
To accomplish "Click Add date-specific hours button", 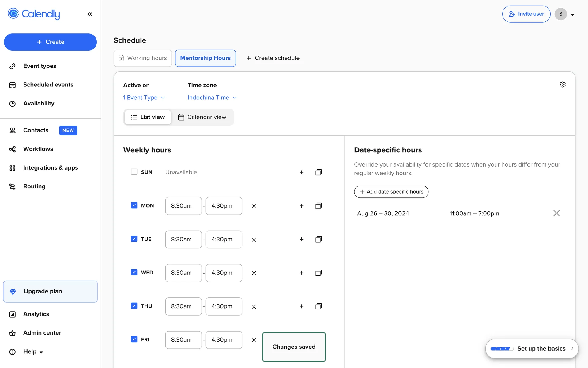I will 391,192.
